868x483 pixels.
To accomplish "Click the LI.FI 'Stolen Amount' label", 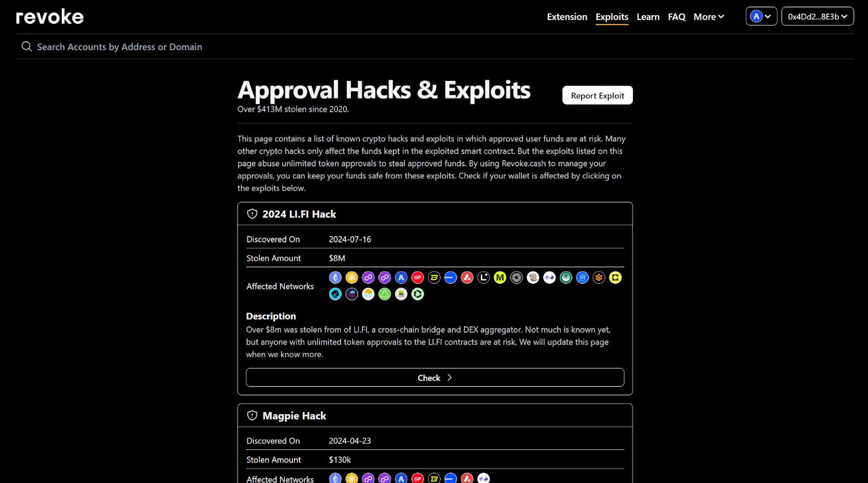I will click(x=273, y=258).
